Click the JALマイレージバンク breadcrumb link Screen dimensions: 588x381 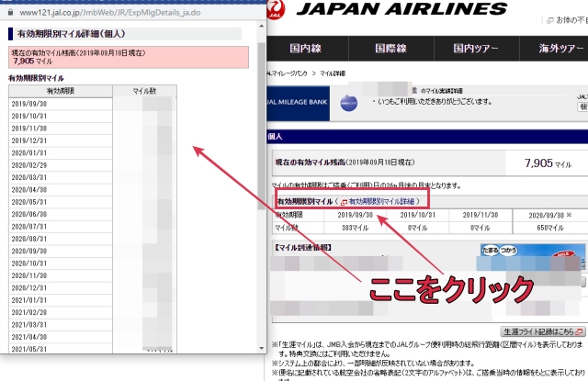[287, 72]
